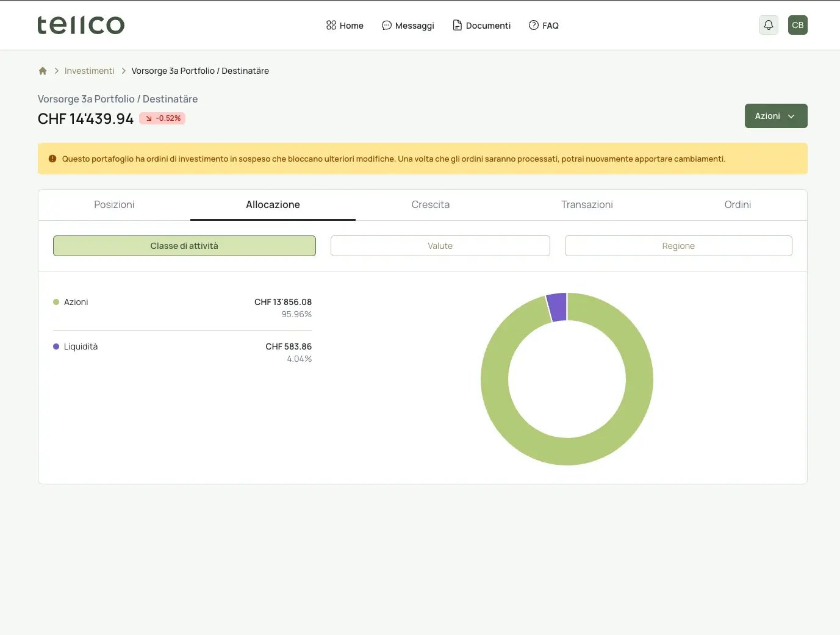Click the 95.96% percentage
The image size is (840, 635).
pos(296,314)
